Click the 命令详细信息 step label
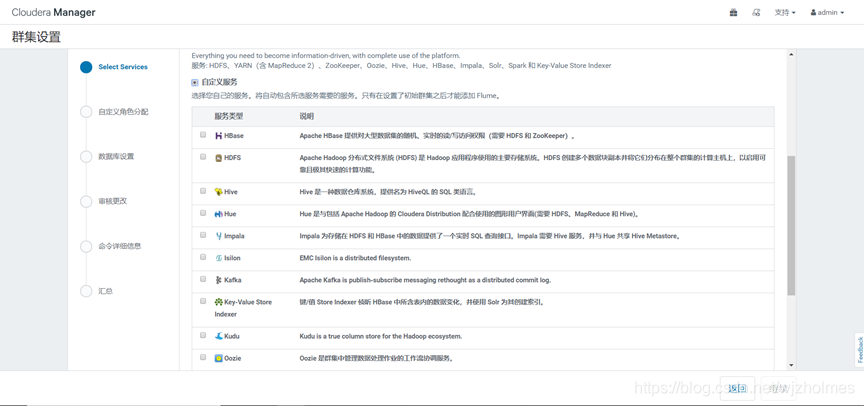Image resolution: width=864 pixels, height=406 pixels. point(120,246)
